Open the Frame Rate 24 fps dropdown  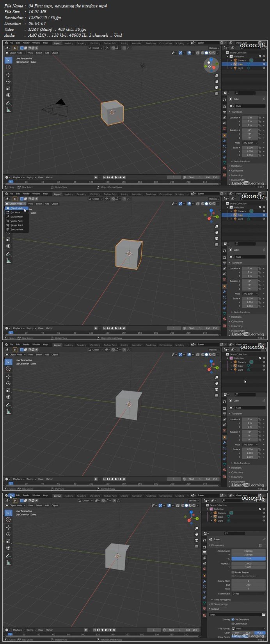[x=248, y=594]
